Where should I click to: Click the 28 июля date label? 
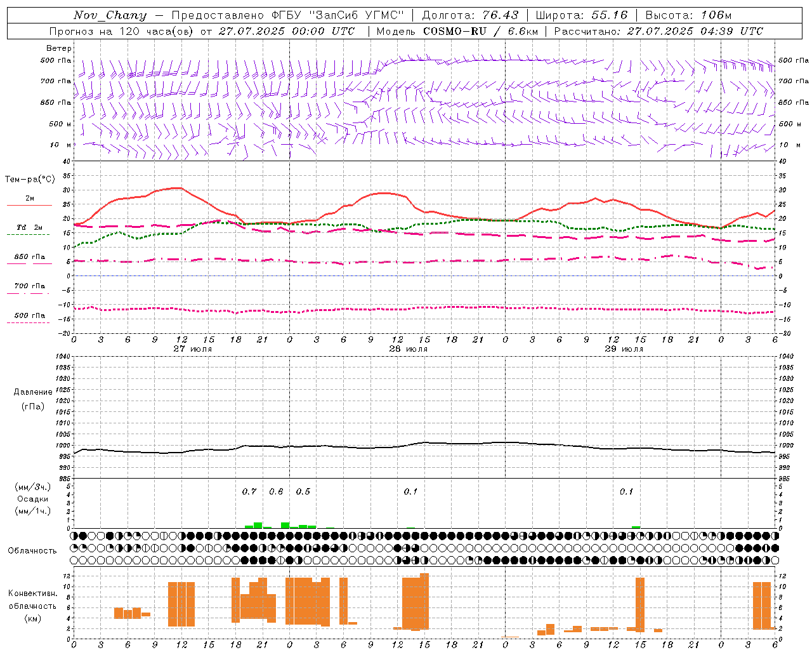coord(408,348)
